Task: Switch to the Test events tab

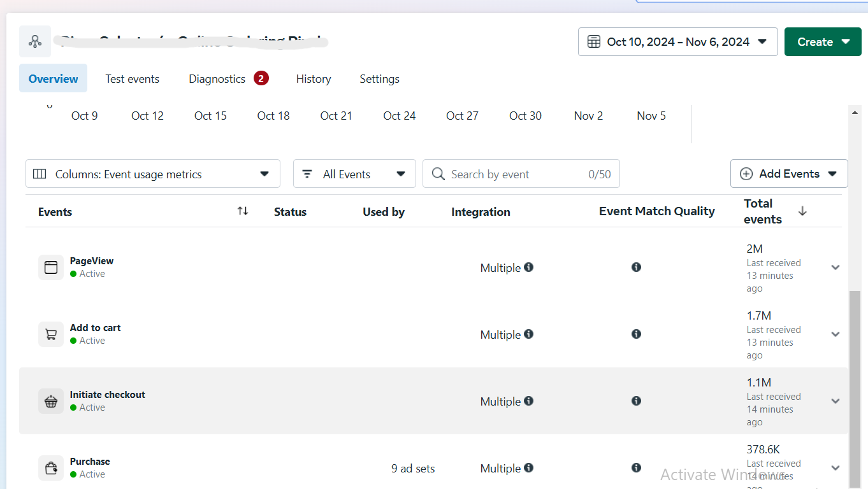Action: coord(133,79)
